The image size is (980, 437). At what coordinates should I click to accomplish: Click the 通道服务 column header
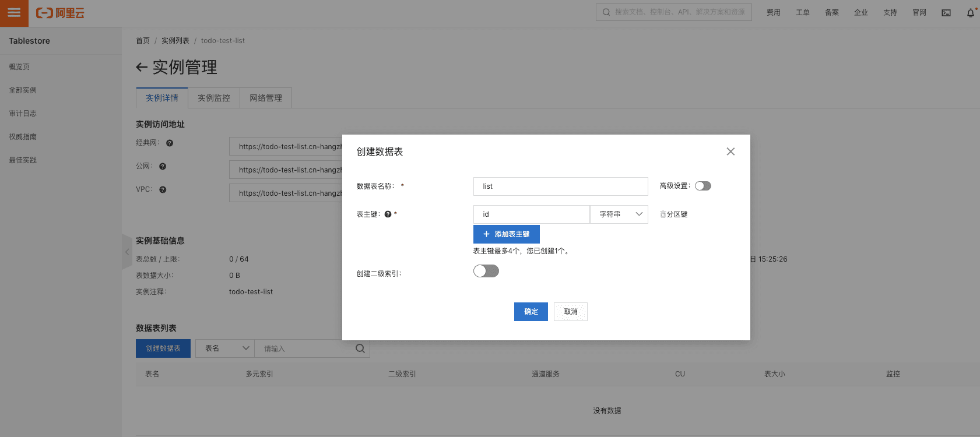click(546, 374)
